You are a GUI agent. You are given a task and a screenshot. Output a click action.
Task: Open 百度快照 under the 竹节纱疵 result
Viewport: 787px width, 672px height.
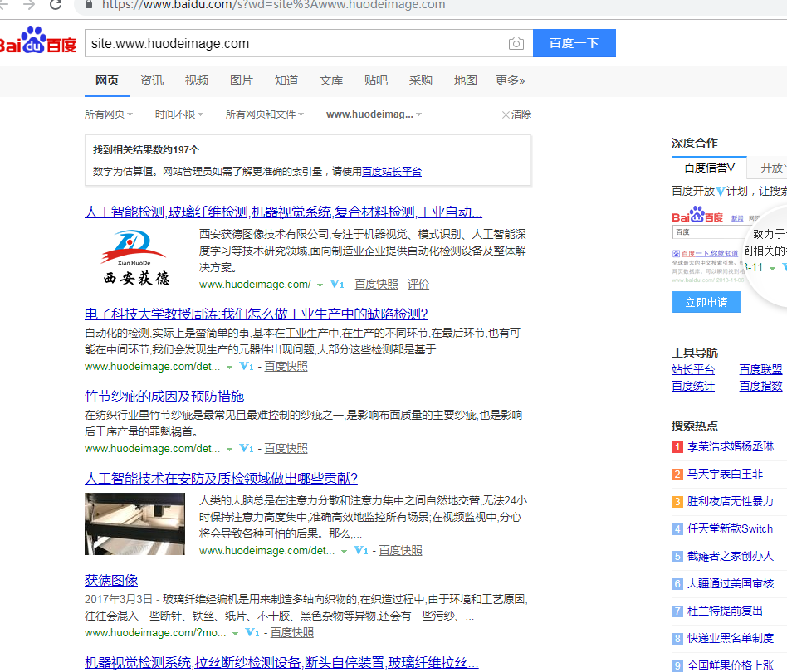point(286,448)
